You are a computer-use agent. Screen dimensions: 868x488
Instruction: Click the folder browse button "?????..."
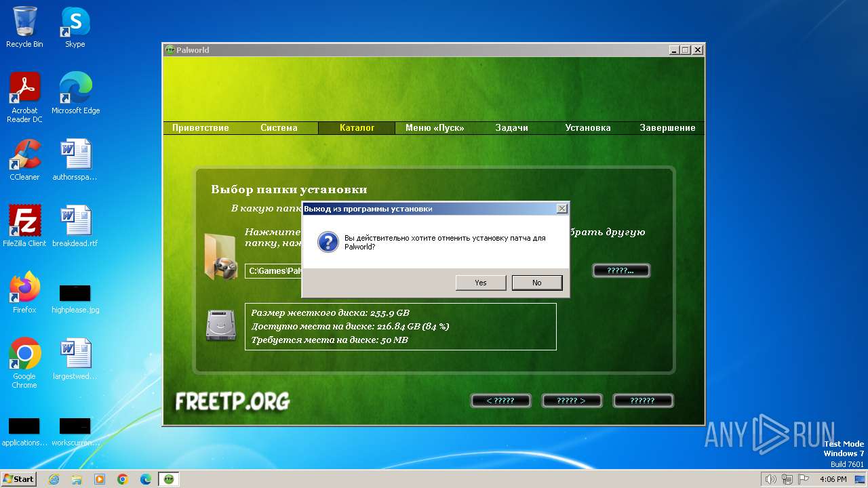click(x=621, y=270)
